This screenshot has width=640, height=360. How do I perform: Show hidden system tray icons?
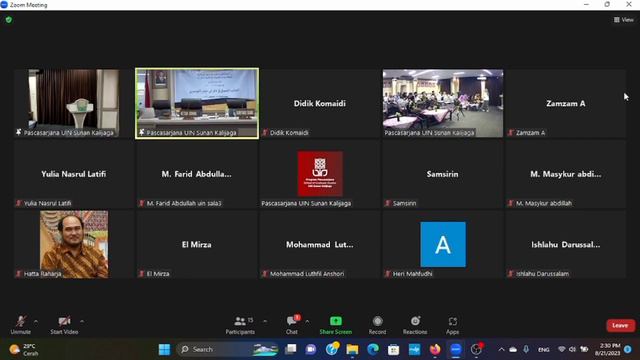[501, 349]
